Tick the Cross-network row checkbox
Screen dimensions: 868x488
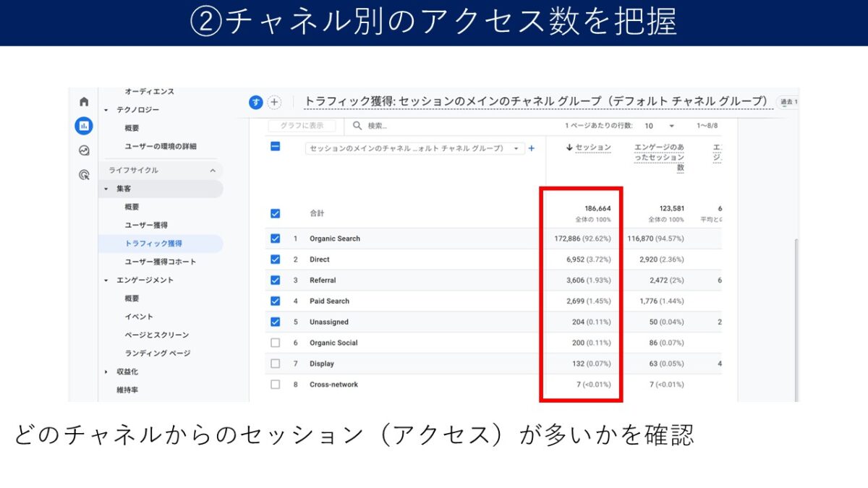click(x=275, y=385)
